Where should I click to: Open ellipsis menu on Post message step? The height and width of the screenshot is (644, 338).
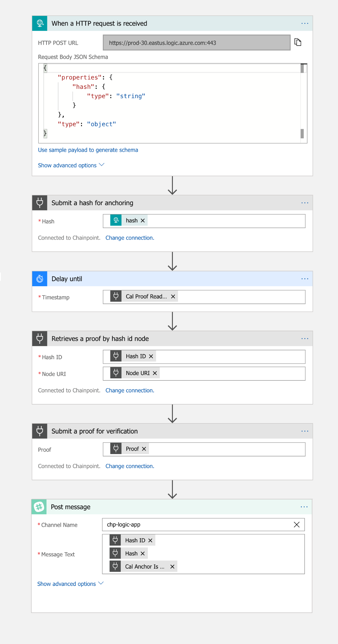(304, 507)
